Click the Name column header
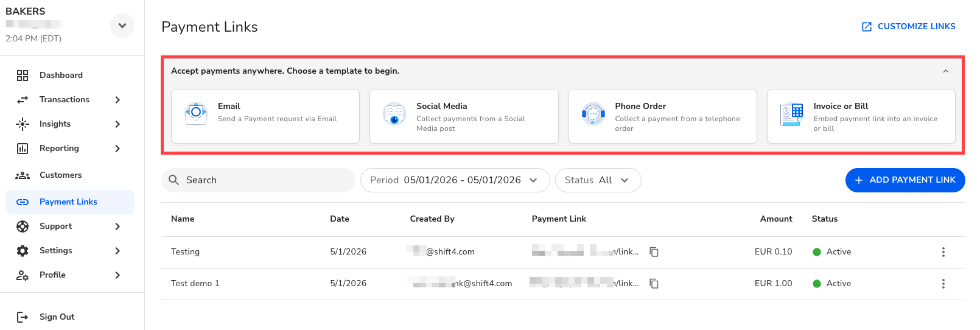 [183, 219]
